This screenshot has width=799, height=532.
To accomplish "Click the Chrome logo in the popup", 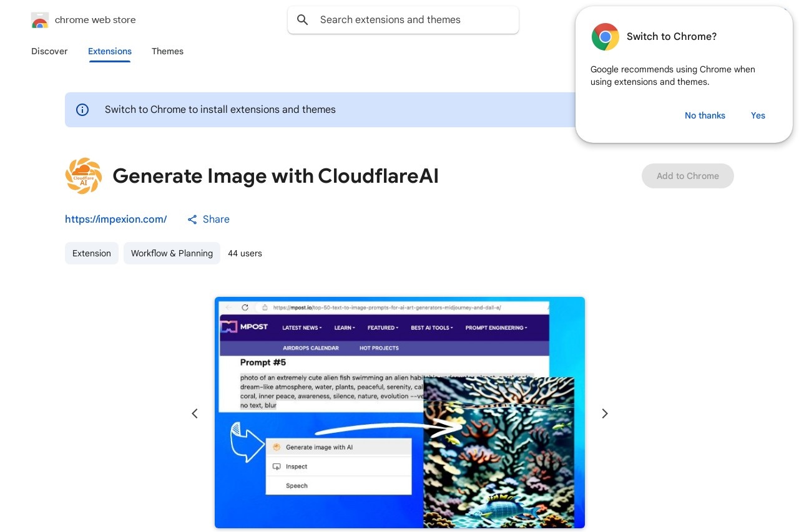I will pyautogui.click(x=605, y=37).
